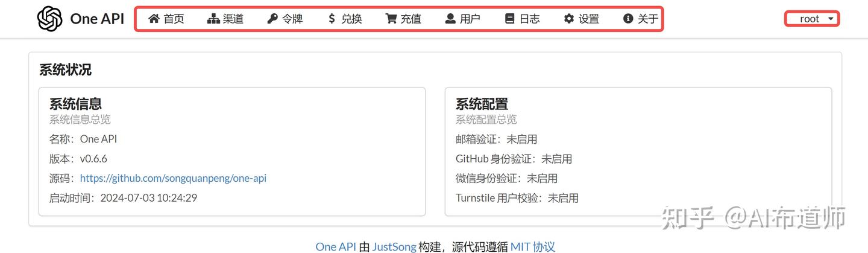Image resolution: width=868 pixels, height=253 pixels.
Task: Click the One API link in footer
Action: 335,246
